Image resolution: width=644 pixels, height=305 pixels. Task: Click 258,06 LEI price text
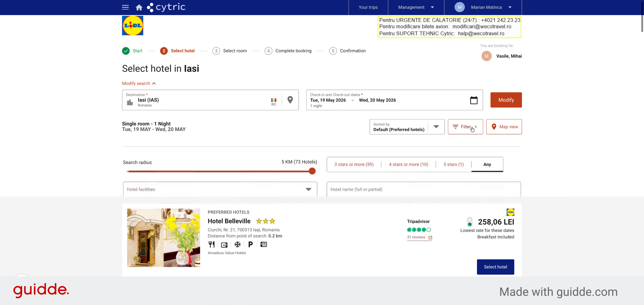(496, 222)
